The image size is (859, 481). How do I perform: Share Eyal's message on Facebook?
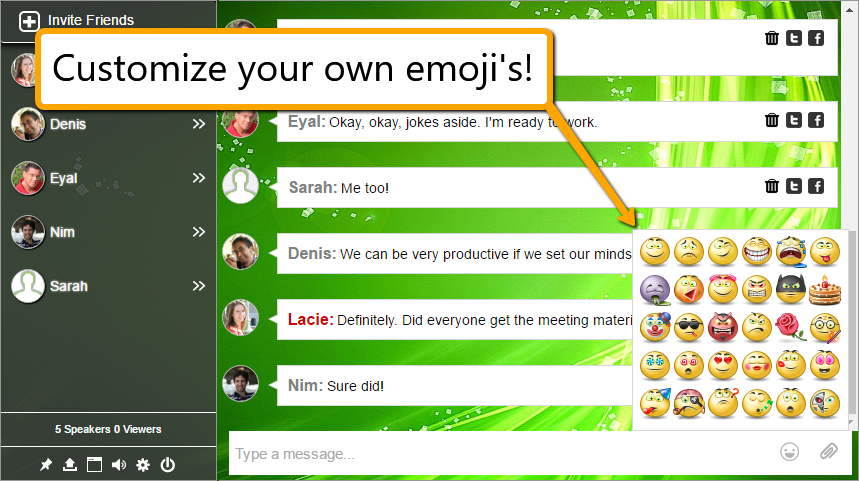tap(816, 120)
